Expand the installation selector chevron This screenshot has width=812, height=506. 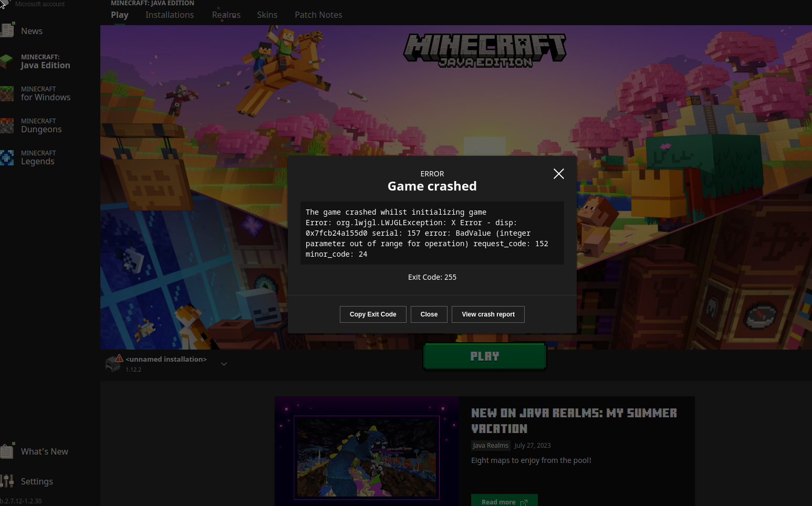[224, 363]
